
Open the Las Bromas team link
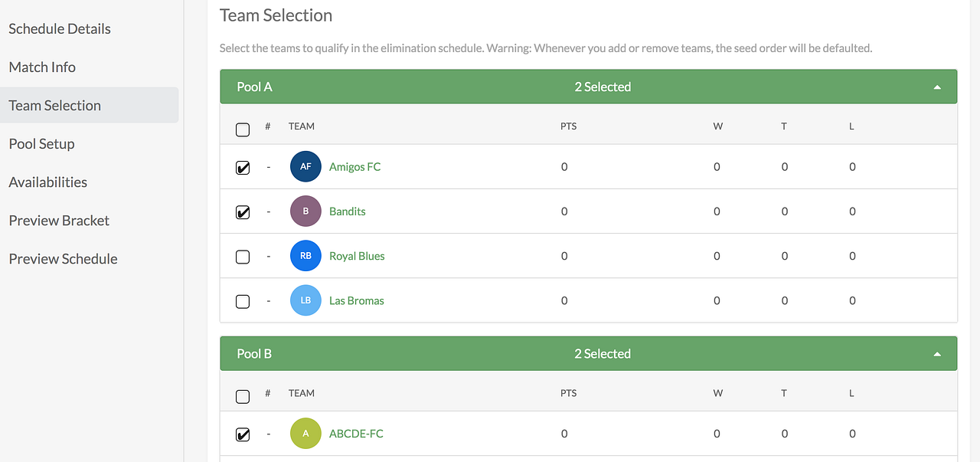tap(356, 300)
